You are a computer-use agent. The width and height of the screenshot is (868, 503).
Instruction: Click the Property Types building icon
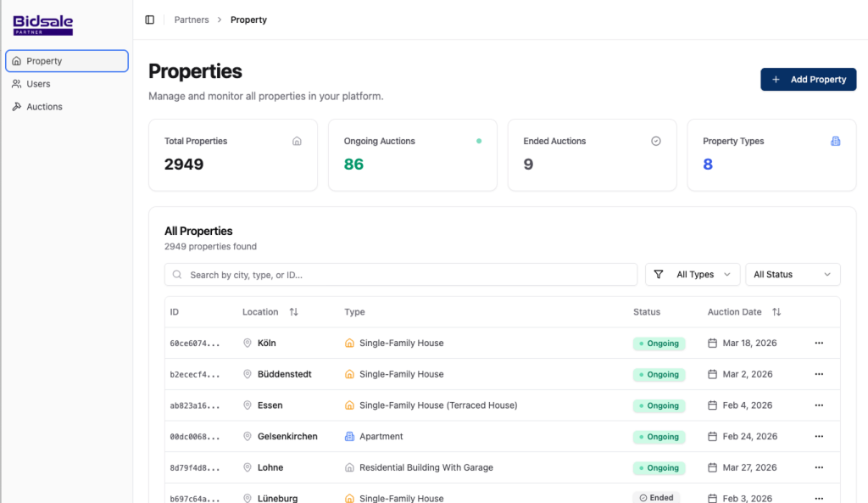(835, 142)
